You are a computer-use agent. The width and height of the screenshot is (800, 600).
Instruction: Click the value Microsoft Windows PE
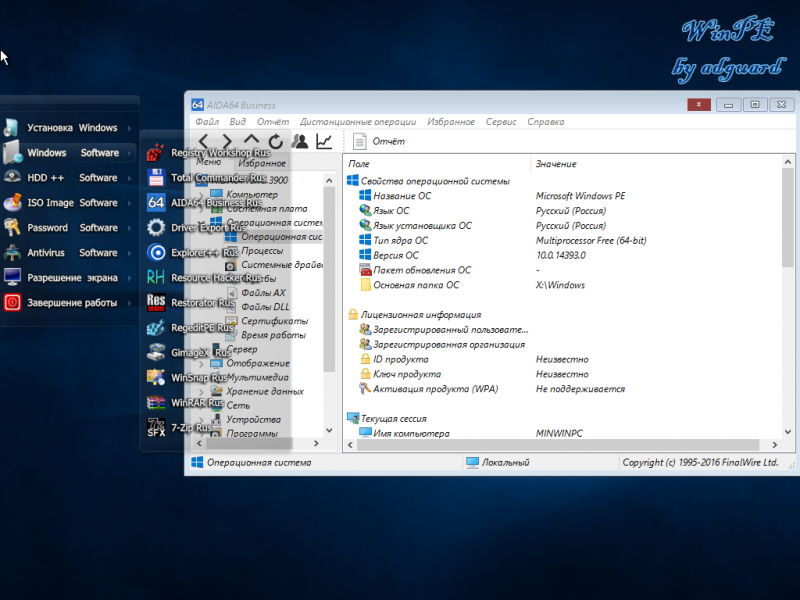[580, 196]
